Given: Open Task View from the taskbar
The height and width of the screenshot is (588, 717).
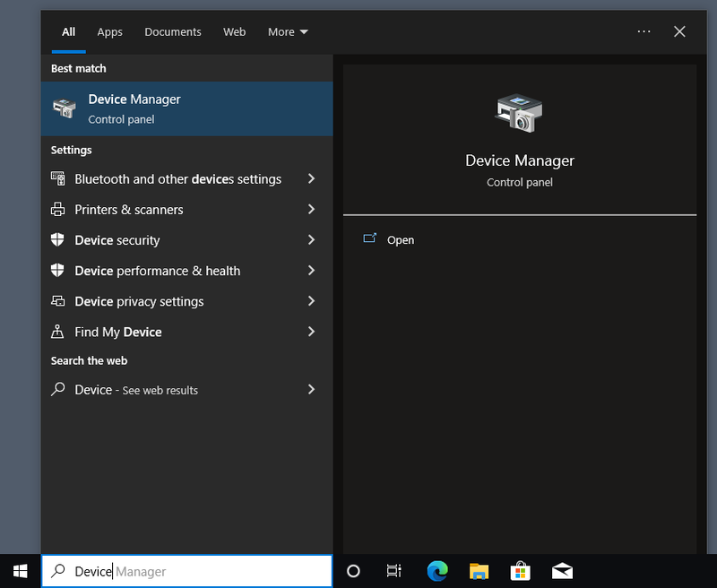Looking at the screenshot, I should 393,571.
